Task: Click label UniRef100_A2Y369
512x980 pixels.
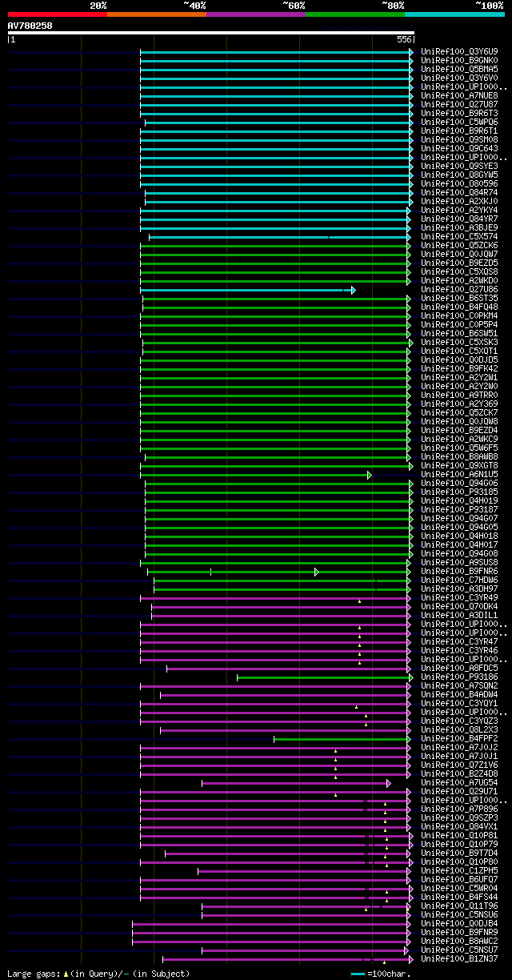Action: pos(460,404)
